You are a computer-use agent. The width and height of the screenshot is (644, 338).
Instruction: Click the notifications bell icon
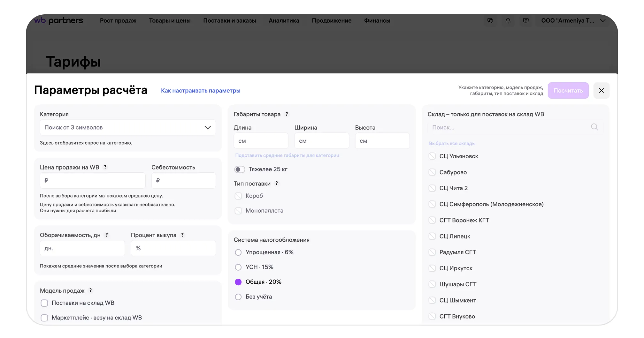coord(508,21)
